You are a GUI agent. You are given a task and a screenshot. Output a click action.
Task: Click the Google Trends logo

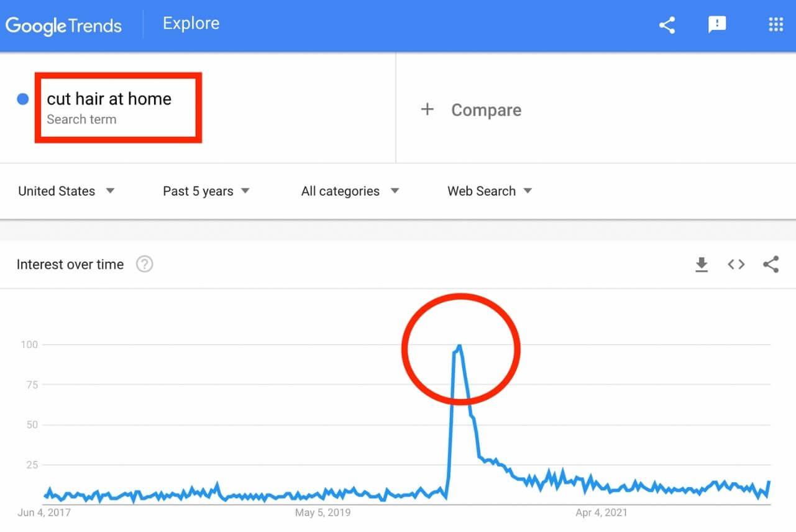(x=64, y=25)
